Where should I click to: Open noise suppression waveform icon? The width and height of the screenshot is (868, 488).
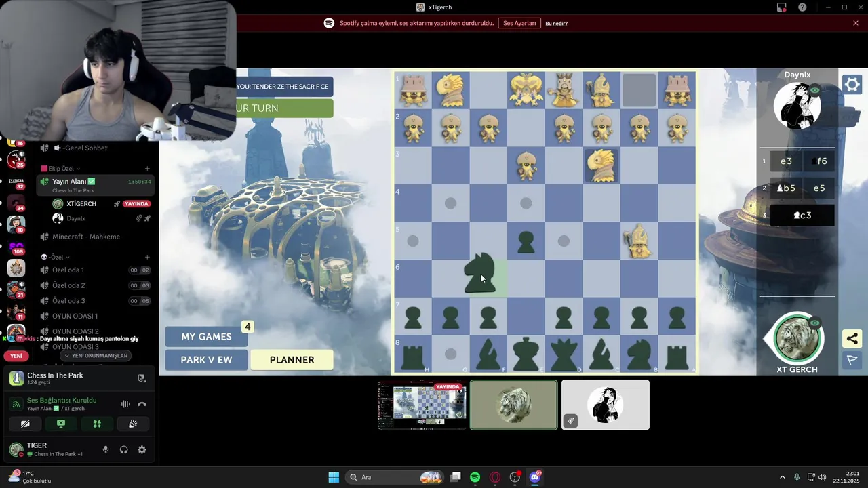click(125, 404)
